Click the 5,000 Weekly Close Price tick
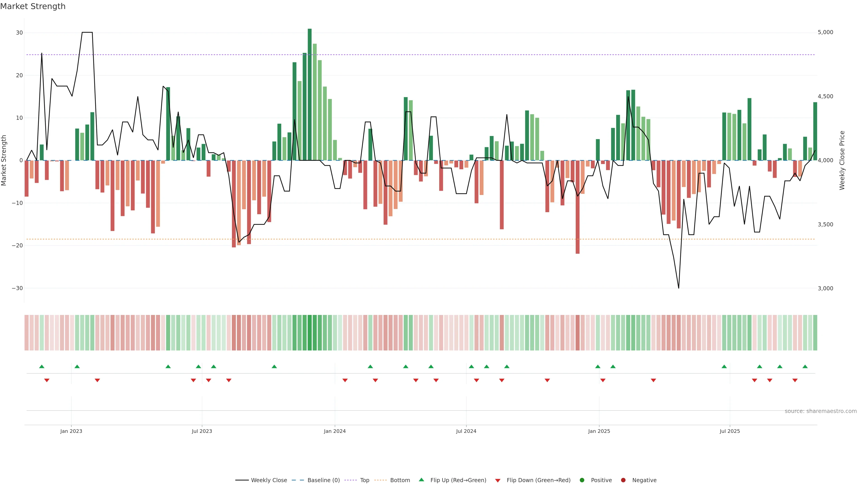Screen dimensions: 868x488 825,32
